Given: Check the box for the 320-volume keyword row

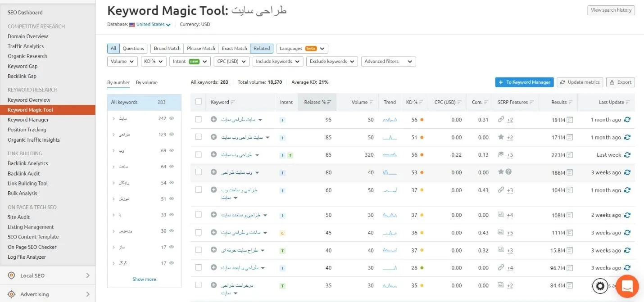Looking at the screenshot, I should (199, 154).
